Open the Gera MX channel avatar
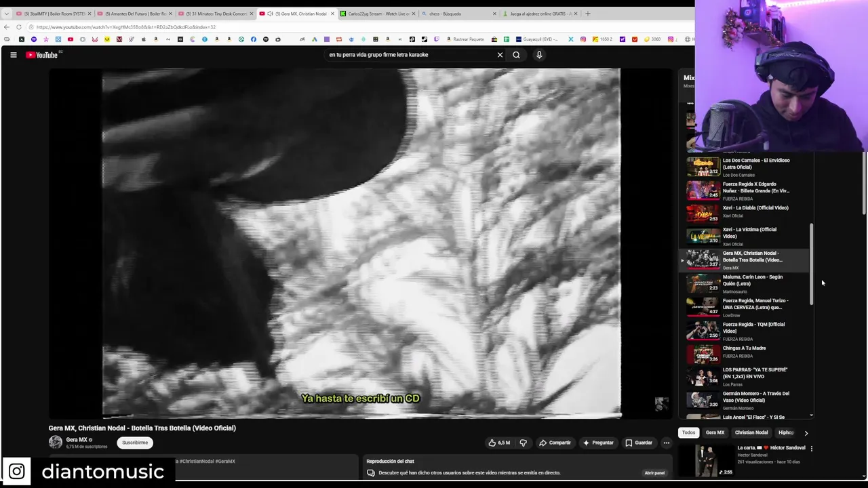Image resolution: width=868 pixels, height=488 pixels. pyautogui.click(x=56, y=443)
